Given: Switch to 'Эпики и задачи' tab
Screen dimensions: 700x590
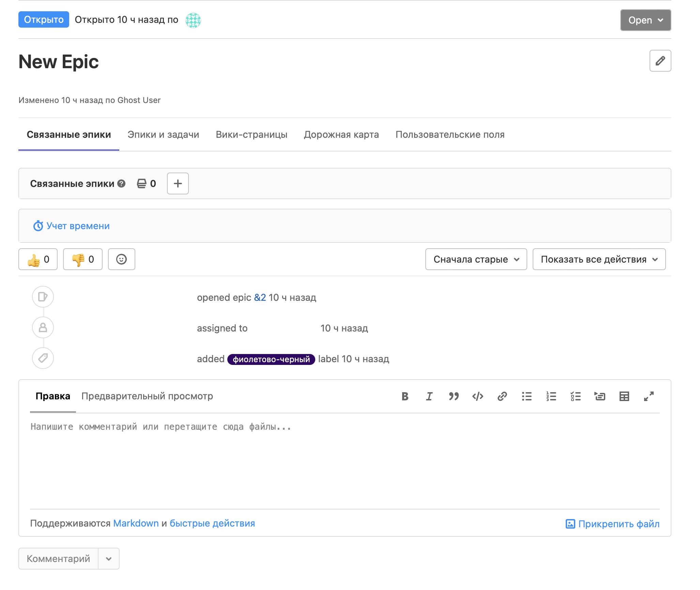Looking at the screenshot, I should pyautogui.click(x=163, y=135).
